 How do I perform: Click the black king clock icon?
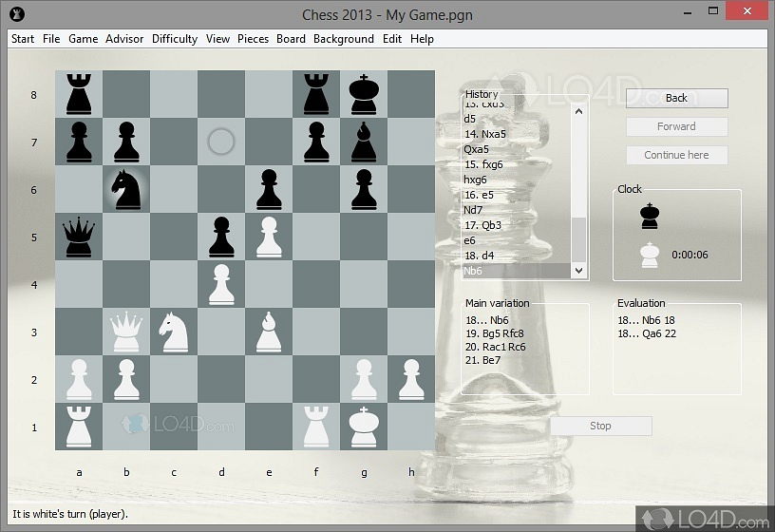click(x=650, y=216)
